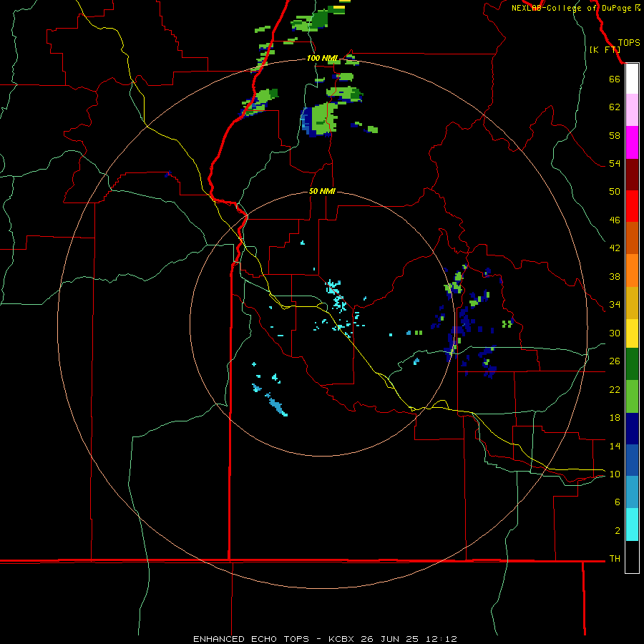The width and height of the screenshot is (644, 644).
Task: Click the TOPS legend title
Action: point(629,43)
